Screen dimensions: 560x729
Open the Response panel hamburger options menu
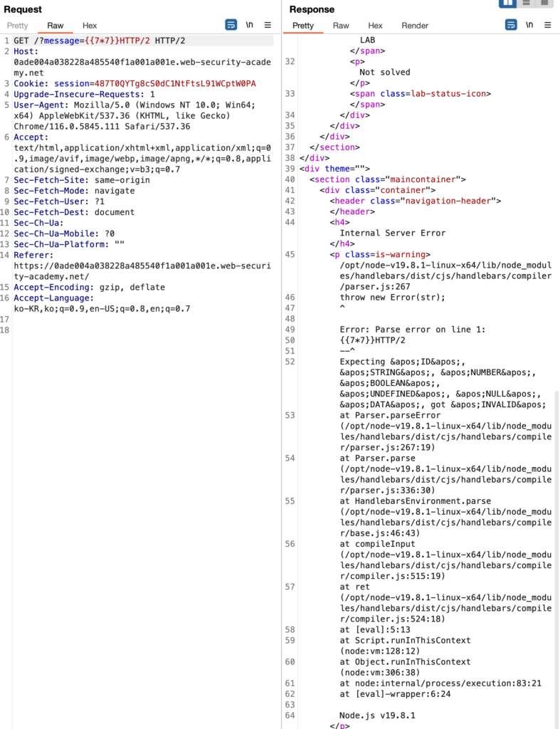(x=547, y=25)
